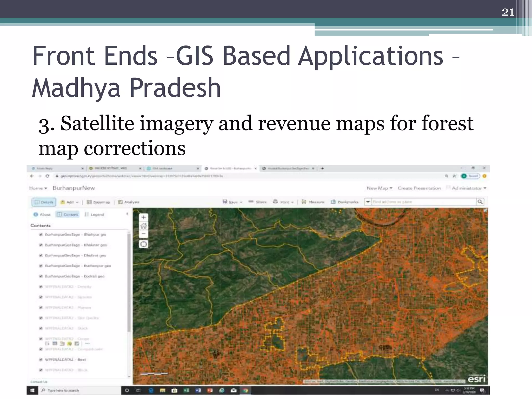
Task: Open Word from the taskbar
Action: (198, 390)
